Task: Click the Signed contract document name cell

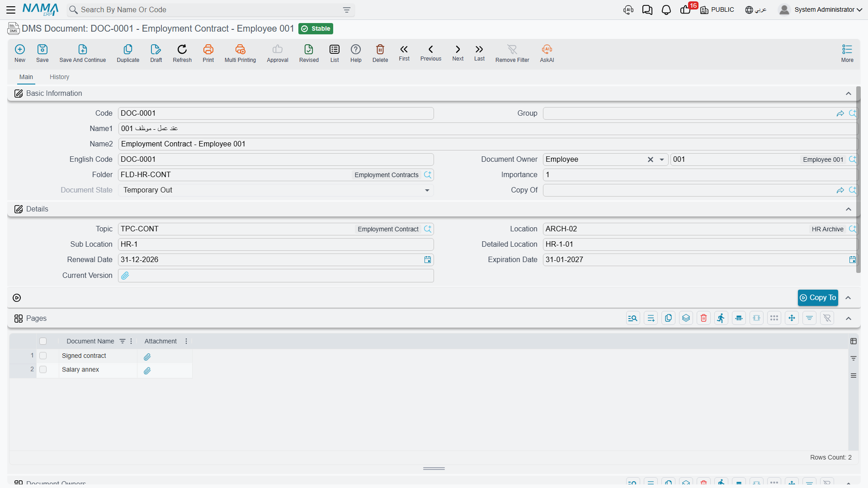Action: (98, 356)
